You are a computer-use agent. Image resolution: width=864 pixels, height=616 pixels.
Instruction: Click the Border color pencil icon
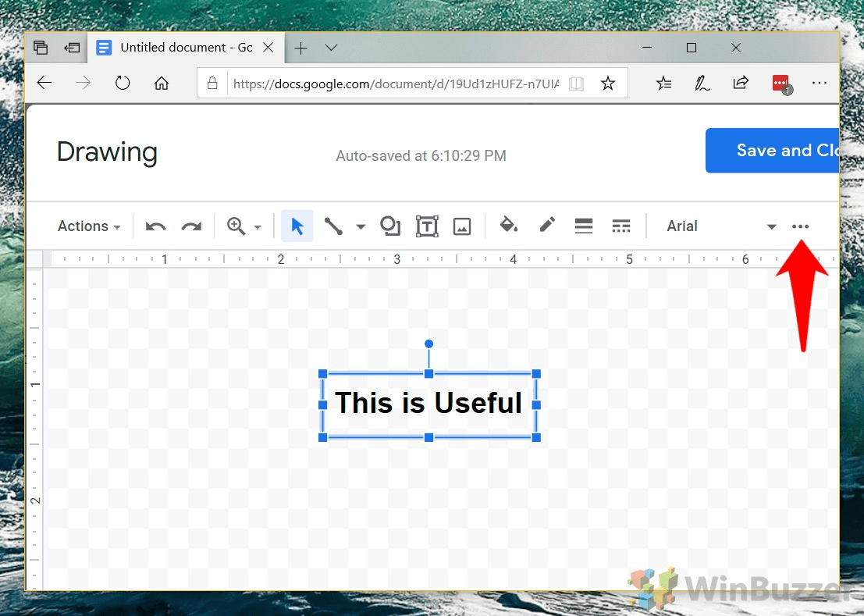pos(546,226)
